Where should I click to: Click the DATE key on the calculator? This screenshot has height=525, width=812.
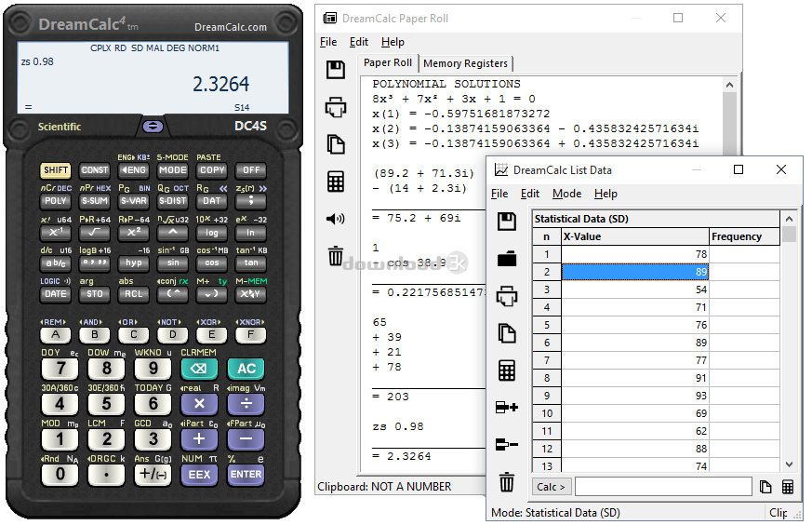56,294
